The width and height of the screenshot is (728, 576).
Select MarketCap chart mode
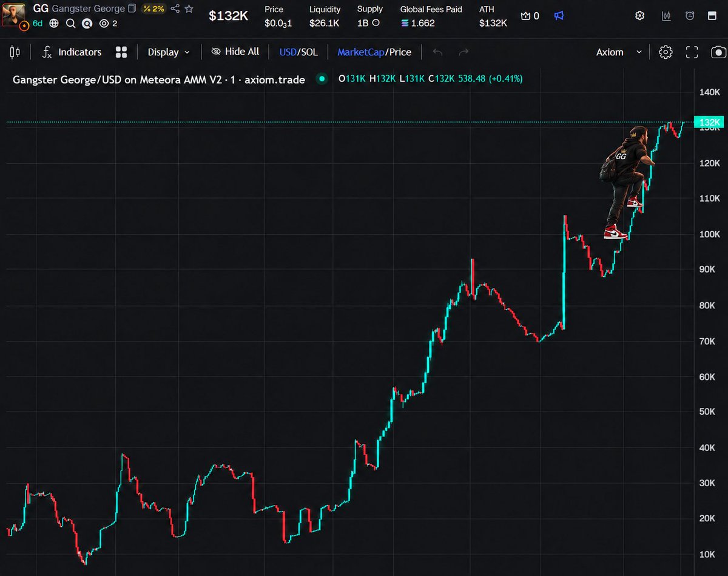(361, 52)
